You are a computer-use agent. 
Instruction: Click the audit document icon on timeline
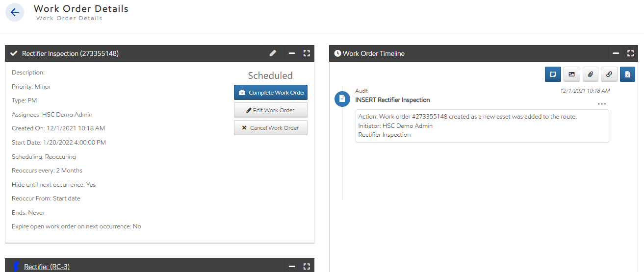[x=342, y=99]
